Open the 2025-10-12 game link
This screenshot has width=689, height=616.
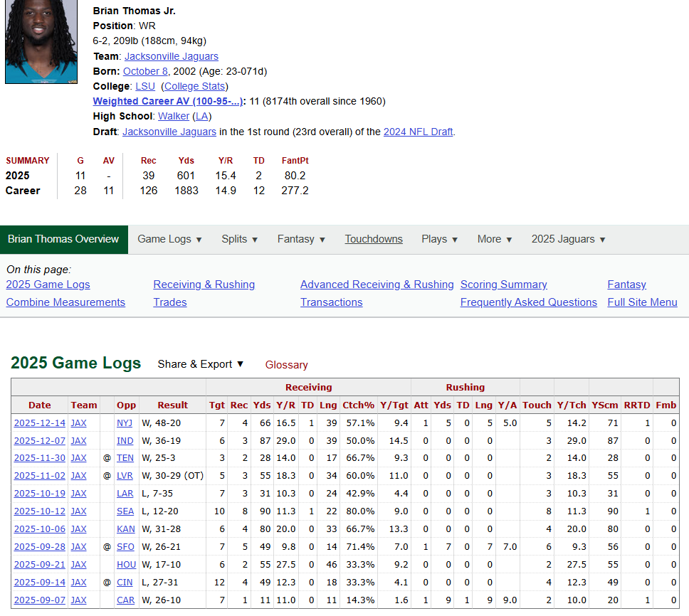pos(40,511)
